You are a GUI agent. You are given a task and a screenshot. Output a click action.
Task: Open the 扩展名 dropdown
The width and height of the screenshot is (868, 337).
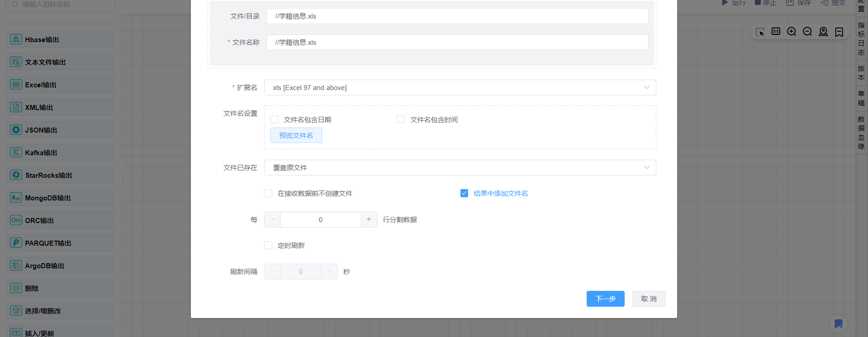pos(460,88)
